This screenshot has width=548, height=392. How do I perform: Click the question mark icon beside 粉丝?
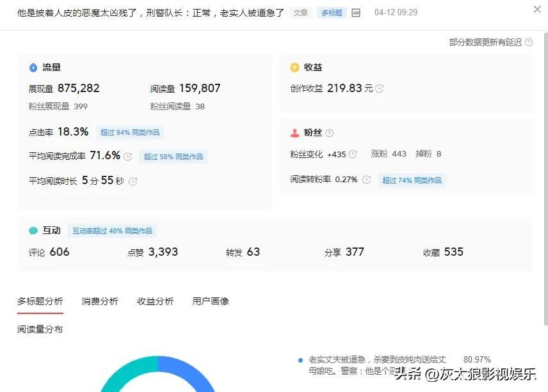(x=329, y=133)
